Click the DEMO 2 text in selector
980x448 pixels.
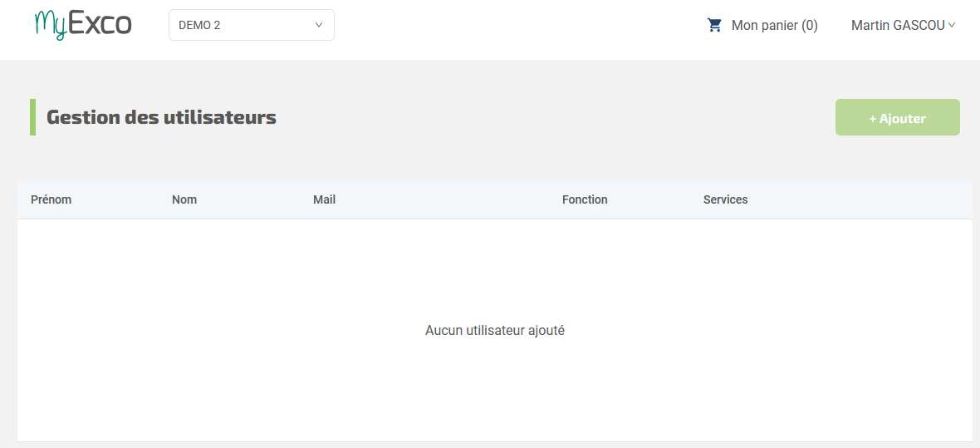pyautogui.click(x=199, y=26)
